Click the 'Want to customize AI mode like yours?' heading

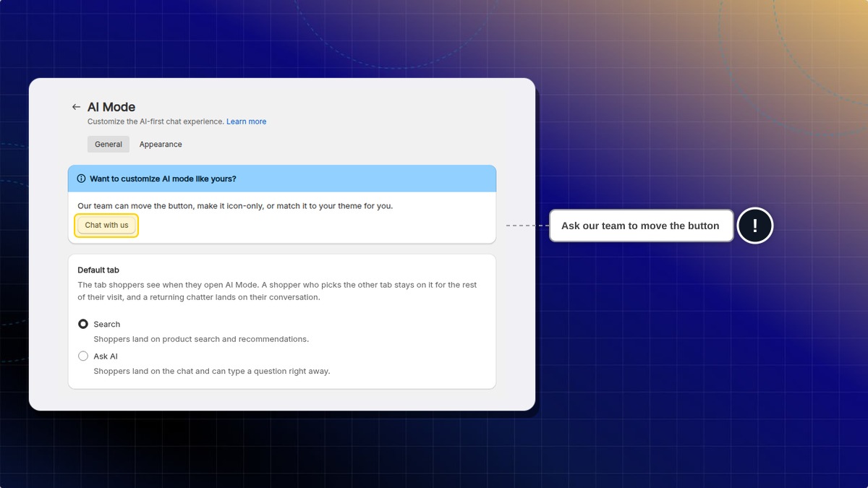pyautogui.click(x=163, y=179)
